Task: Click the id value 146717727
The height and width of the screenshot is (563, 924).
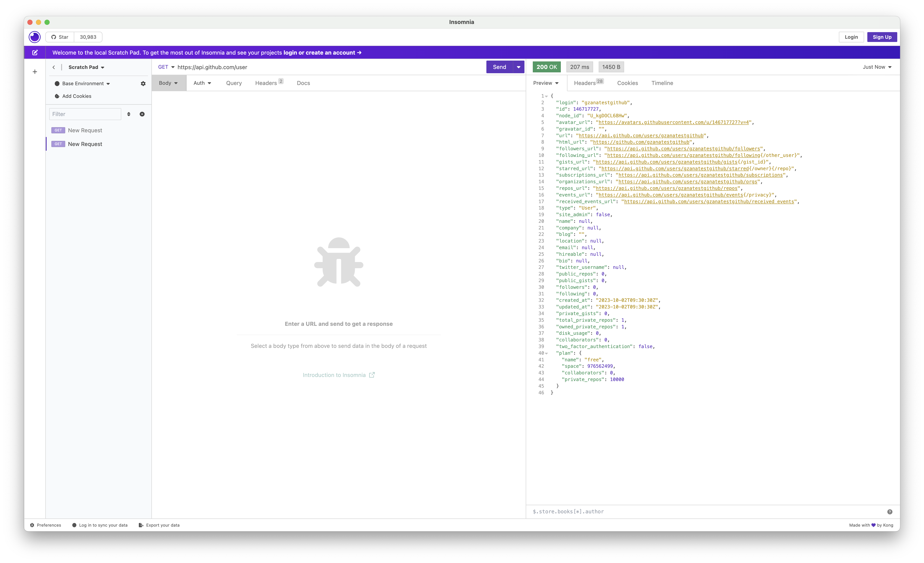Action: pos(586,109)
